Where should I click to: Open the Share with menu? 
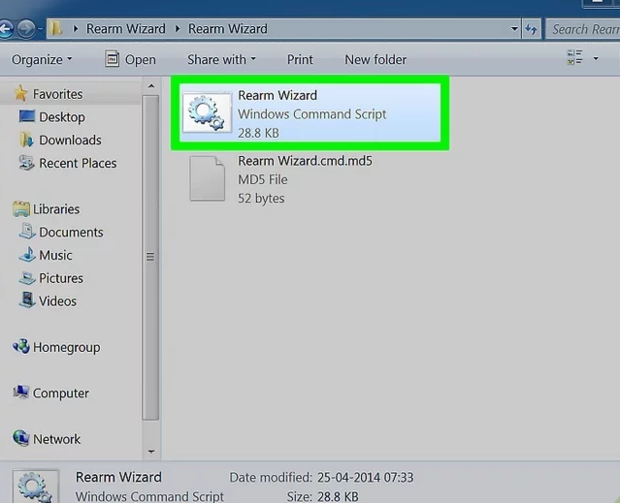point(221,59)
